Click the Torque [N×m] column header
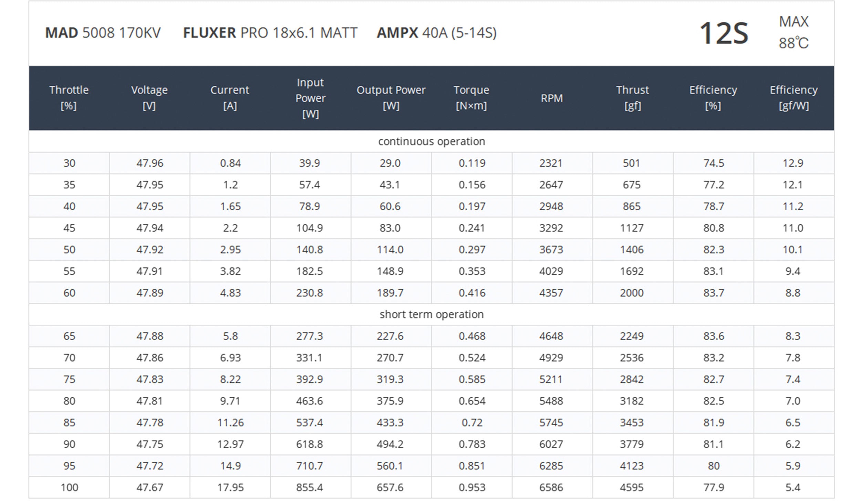 (471, 98)
